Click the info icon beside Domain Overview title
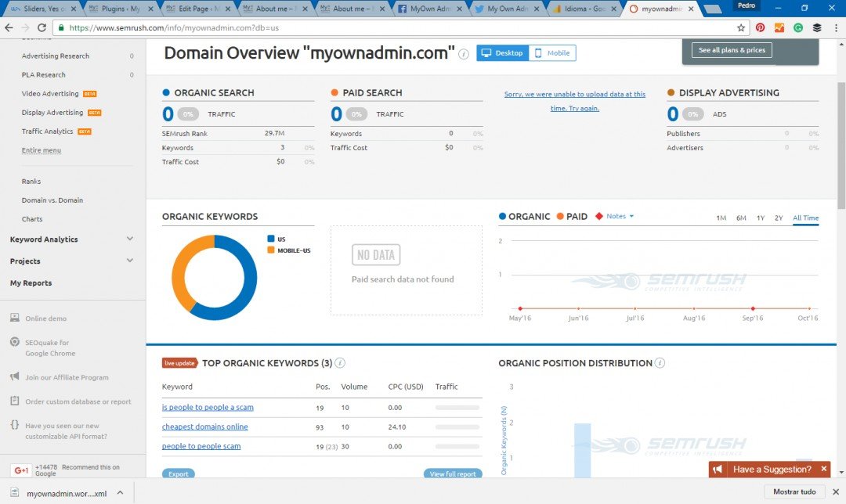This screenshot has width=846, height=504. (x=464, y=54)
